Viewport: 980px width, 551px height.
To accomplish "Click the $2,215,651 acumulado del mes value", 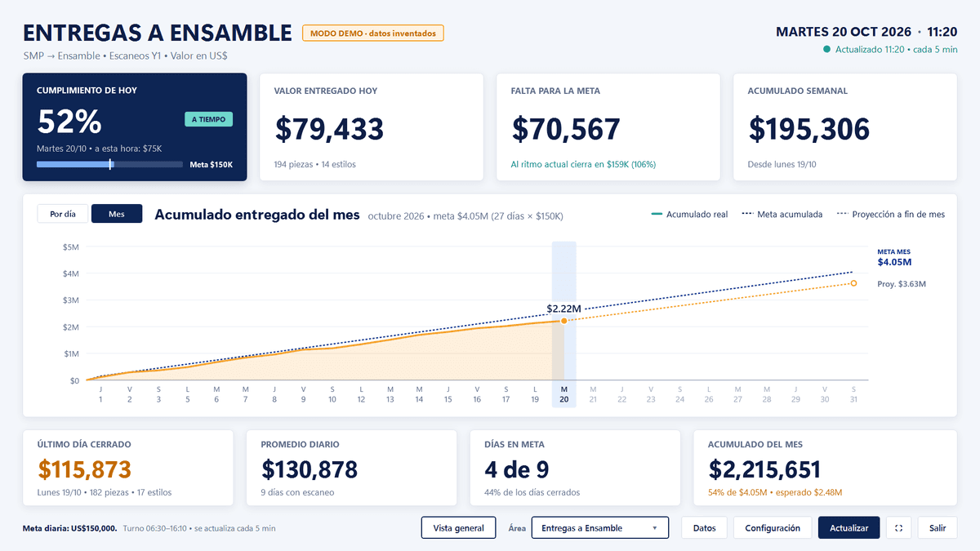I will click(x=764, y=469).
